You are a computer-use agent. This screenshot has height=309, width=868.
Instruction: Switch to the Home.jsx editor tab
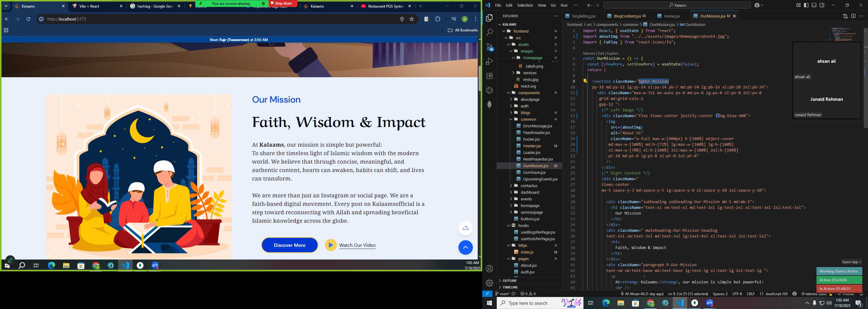point(671,16)
